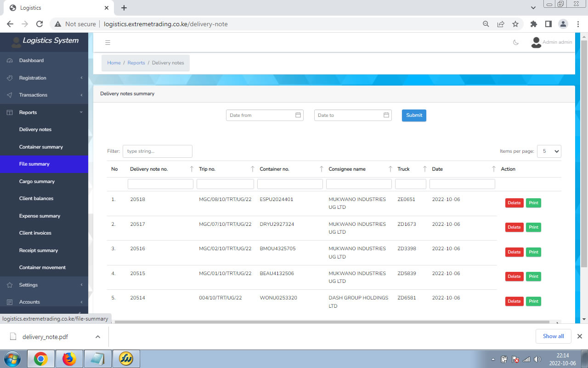588x368 pixels.
Task: Click the Filter type string field
Action: coord(157,151)
